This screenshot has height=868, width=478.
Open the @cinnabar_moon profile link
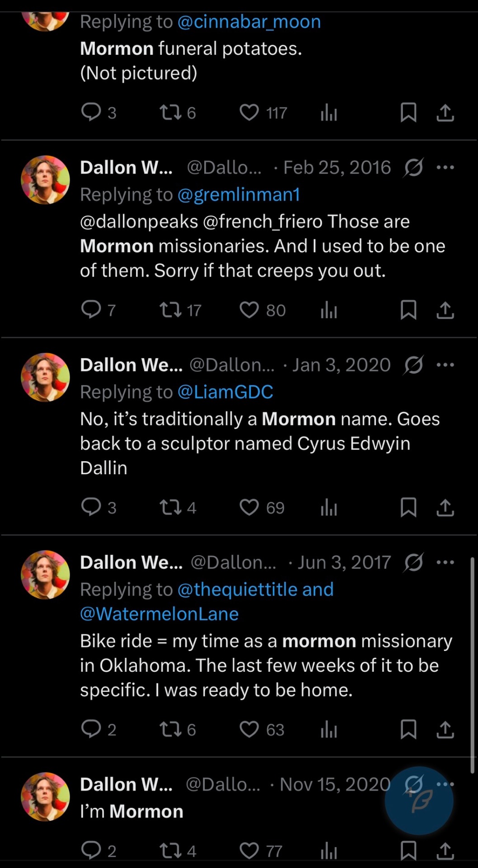click(249, 22)
